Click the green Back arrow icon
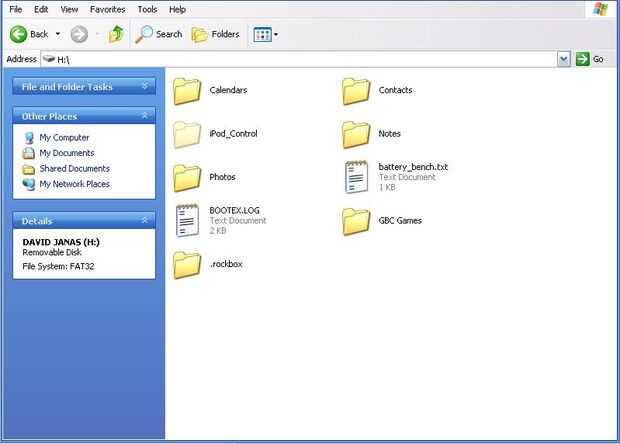 18,34
